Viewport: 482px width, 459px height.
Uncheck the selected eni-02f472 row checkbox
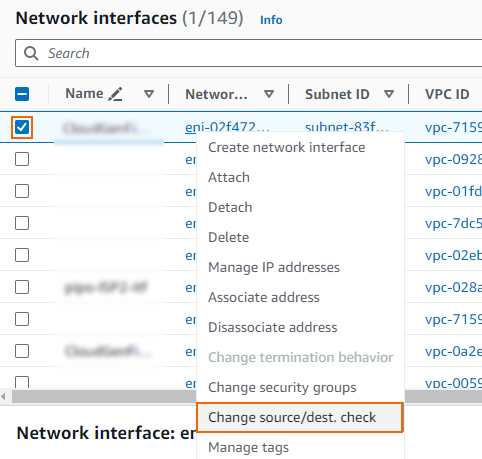coord(22,127)
